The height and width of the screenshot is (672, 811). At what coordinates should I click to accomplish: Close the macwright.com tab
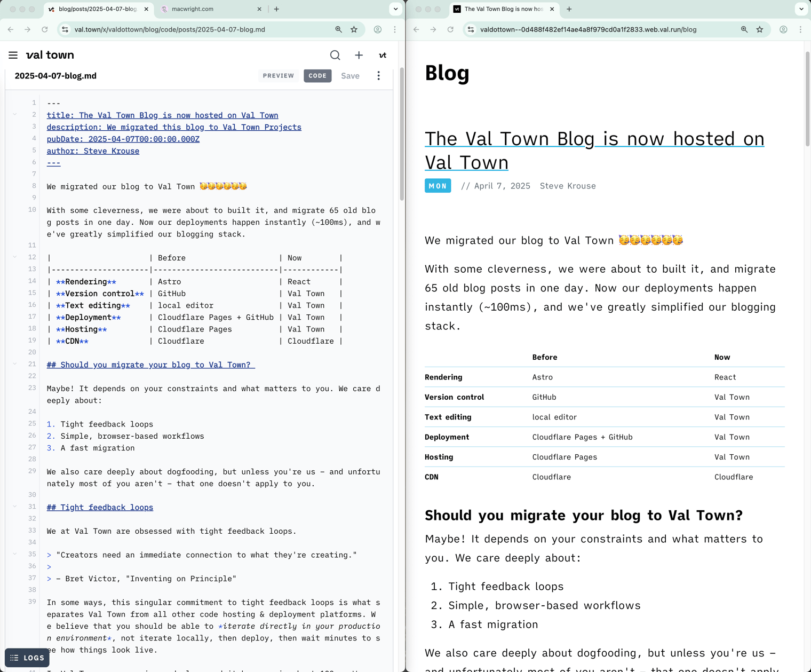click(x=259, y=9)
